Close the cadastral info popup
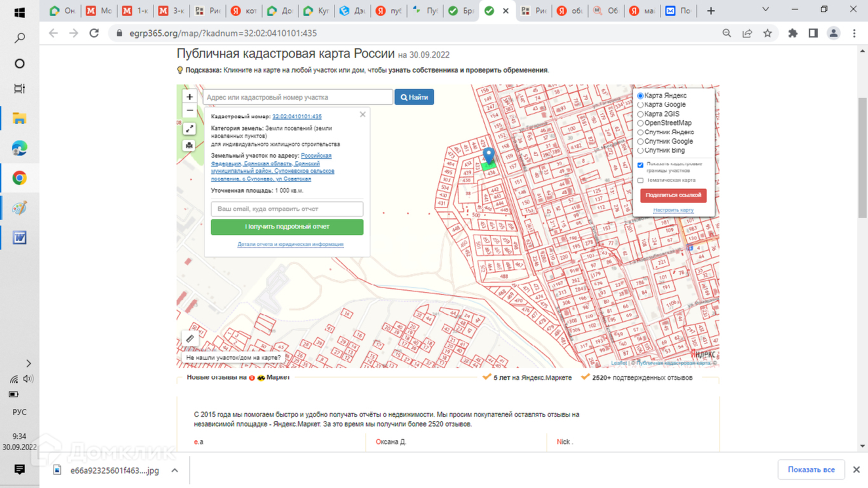The image size is (868, 488). click(x=363, y=114)
